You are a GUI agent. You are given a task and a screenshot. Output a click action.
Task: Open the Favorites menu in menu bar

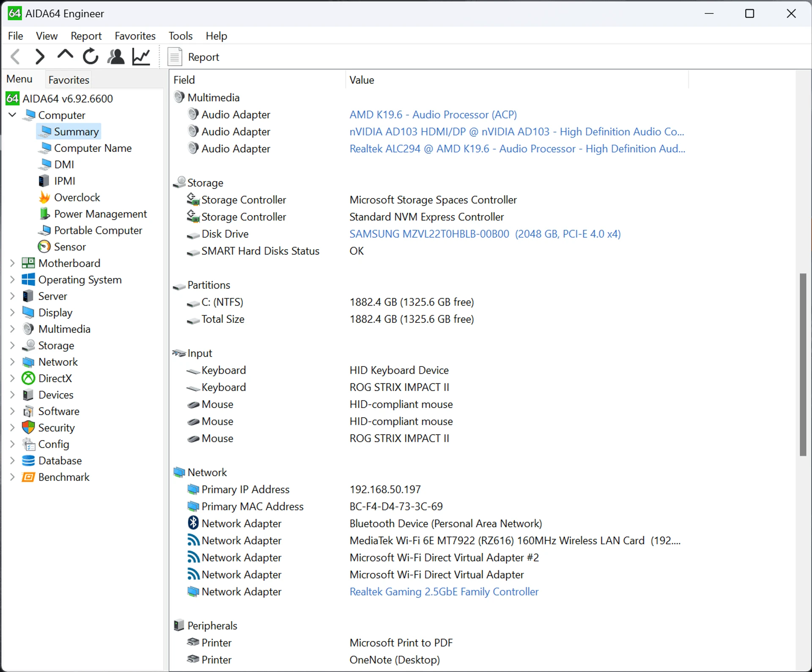click(x=135, y=36)
